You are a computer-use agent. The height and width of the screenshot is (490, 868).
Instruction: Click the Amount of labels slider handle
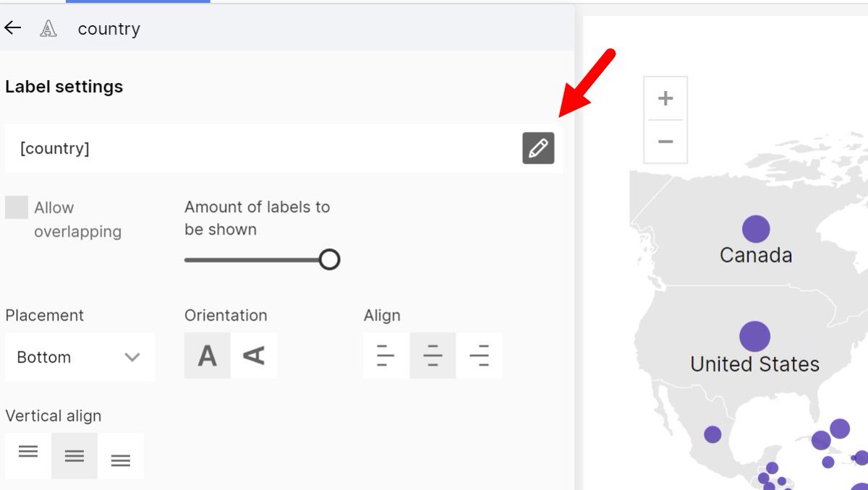(x=329, y=259)
